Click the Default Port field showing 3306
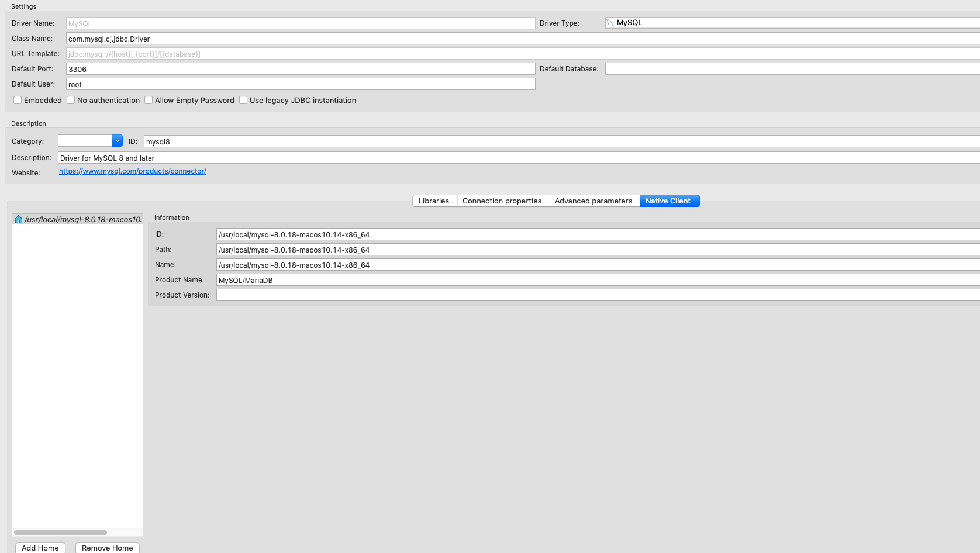Viewport: 980px width, 553px height. [x=301, y=69]
